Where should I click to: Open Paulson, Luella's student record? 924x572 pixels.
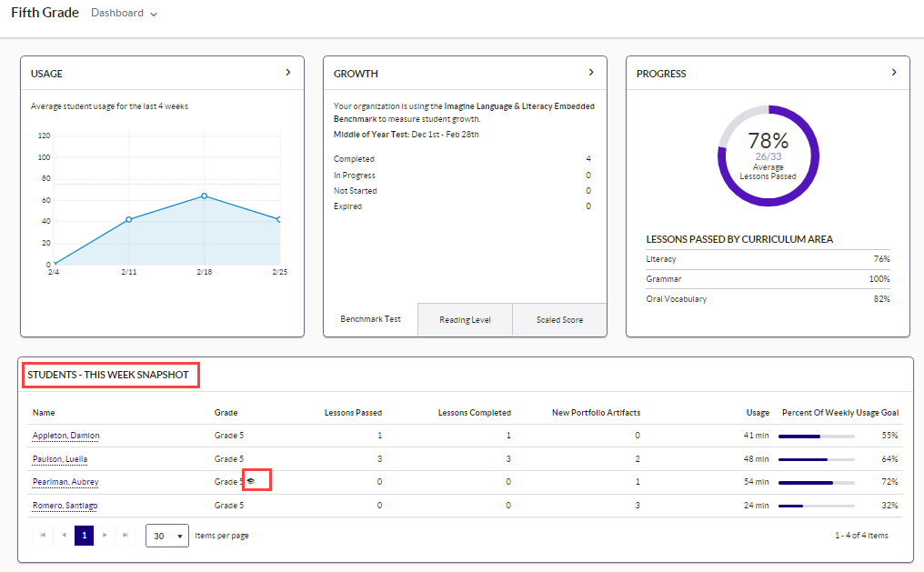coord(60,459)
